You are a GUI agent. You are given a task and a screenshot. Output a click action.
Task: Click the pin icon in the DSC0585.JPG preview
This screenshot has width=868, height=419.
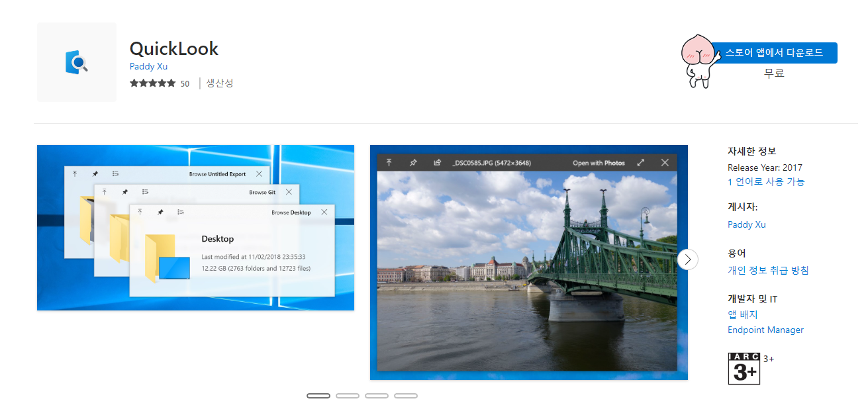tap(413, 162)
